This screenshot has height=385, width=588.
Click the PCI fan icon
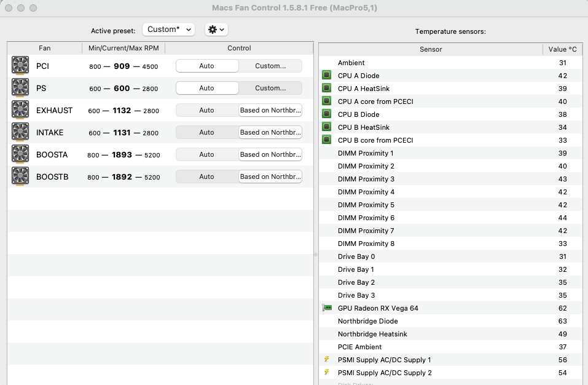20,66
